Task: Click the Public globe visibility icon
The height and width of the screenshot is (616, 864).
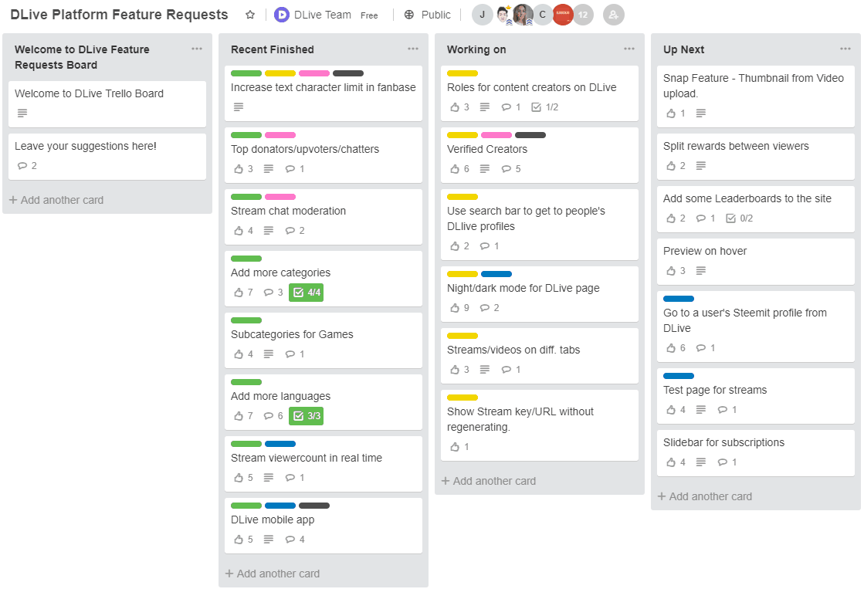Action: 409,15
